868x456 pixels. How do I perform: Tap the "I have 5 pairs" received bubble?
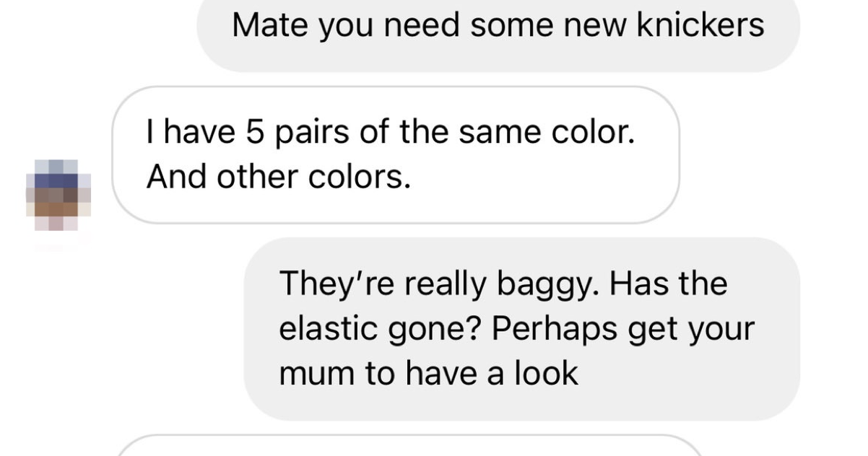coord(396,155)
